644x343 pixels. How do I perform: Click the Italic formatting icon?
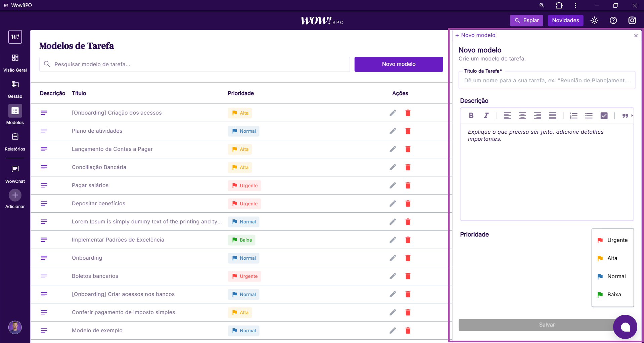coord(486,116)
